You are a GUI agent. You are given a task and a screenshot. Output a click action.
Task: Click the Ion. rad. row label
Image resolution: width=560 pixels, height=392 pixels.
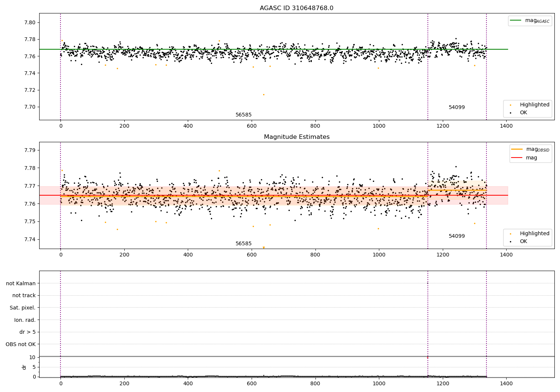pyautogui.click(x=25, y=320)
